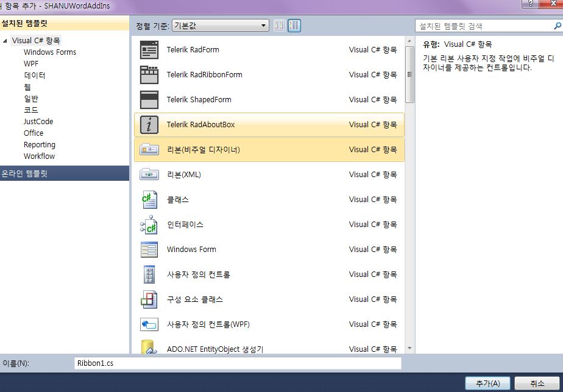Click the Telerik RadAboutBox name text

coord(200,125)
